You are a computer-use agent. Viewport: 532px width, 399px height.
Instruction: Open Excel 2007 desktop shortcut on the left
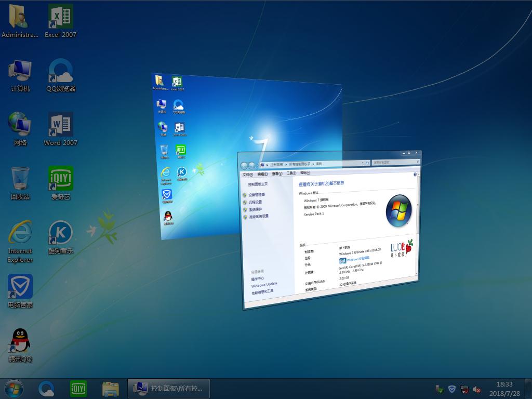point(60,18)
